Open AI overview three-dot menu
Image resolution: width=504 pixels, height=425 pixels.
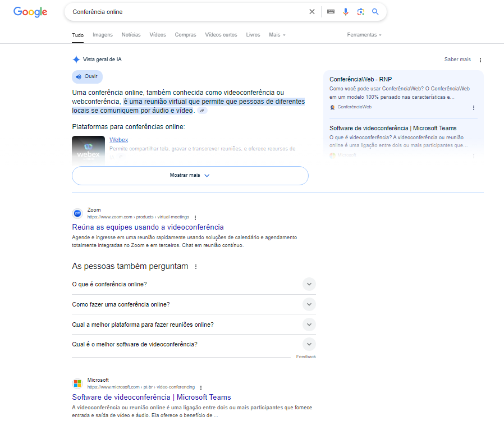click(x=480, y=60)
